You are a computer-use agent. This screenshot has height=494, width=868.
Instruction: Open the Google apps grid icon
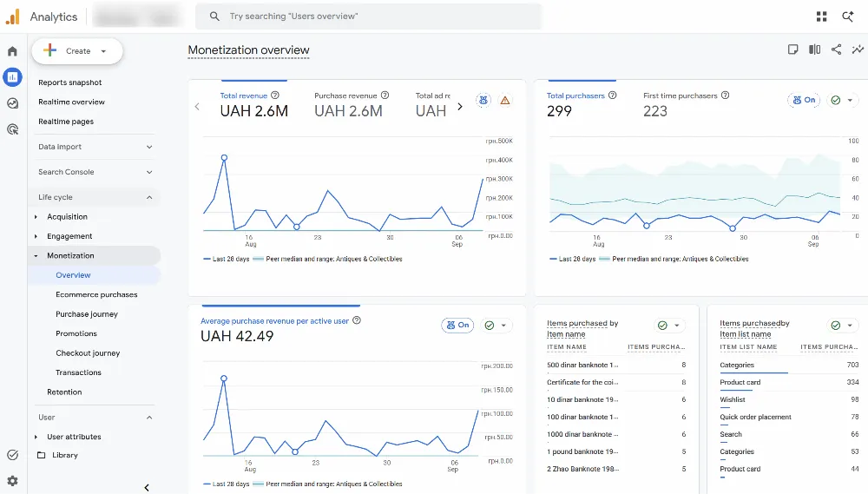pyautogui.click(x=821, y=16)
